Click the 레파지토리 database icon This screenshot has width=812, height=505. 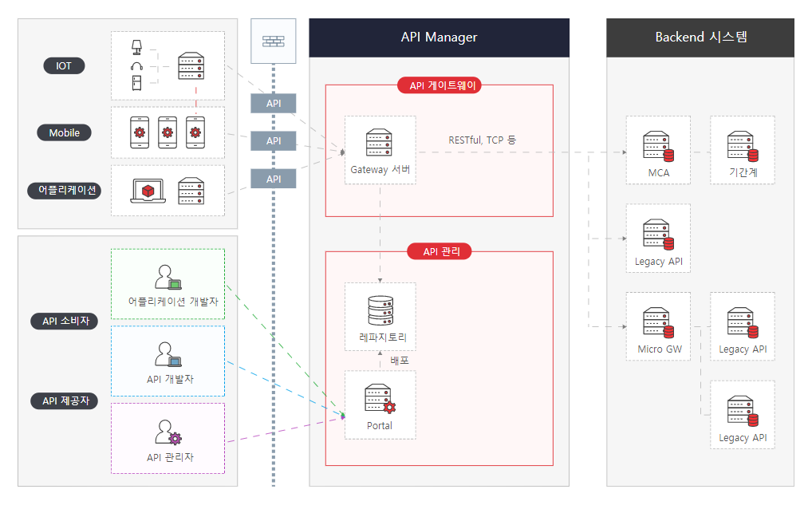[x=380, y=310]
